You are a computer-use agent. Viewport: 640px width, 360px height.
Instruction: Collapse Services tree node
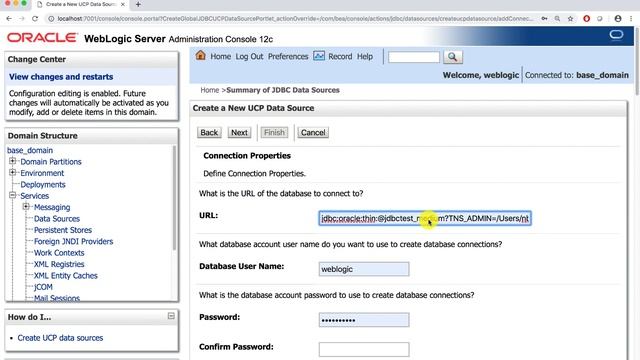[x=13, y=195]
